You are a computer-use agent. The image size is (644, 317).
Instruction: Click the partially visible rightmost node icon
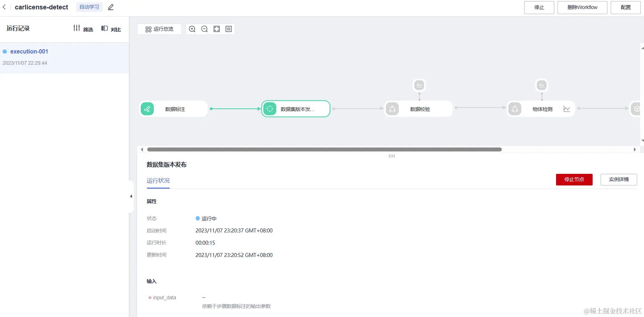[636, 109]
